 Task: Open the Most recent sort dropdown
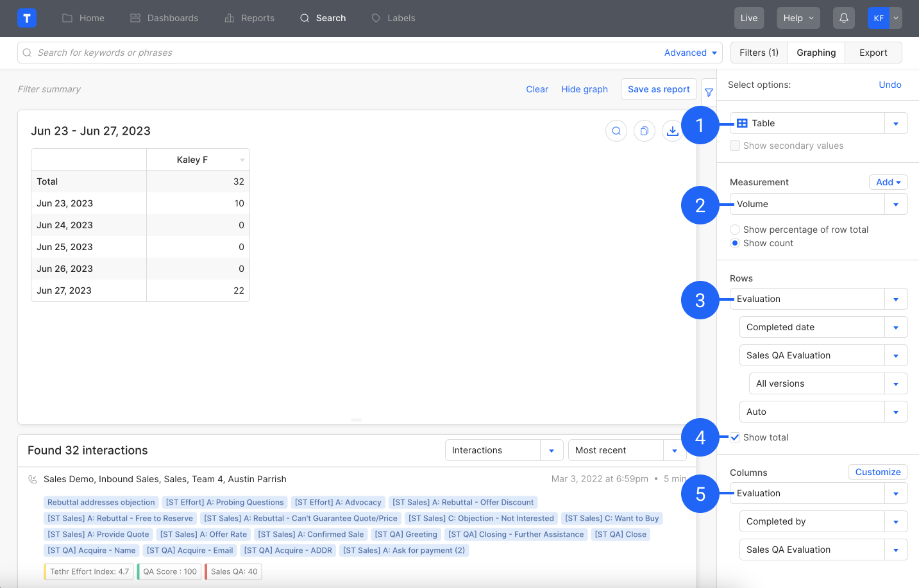click(674, 450)
